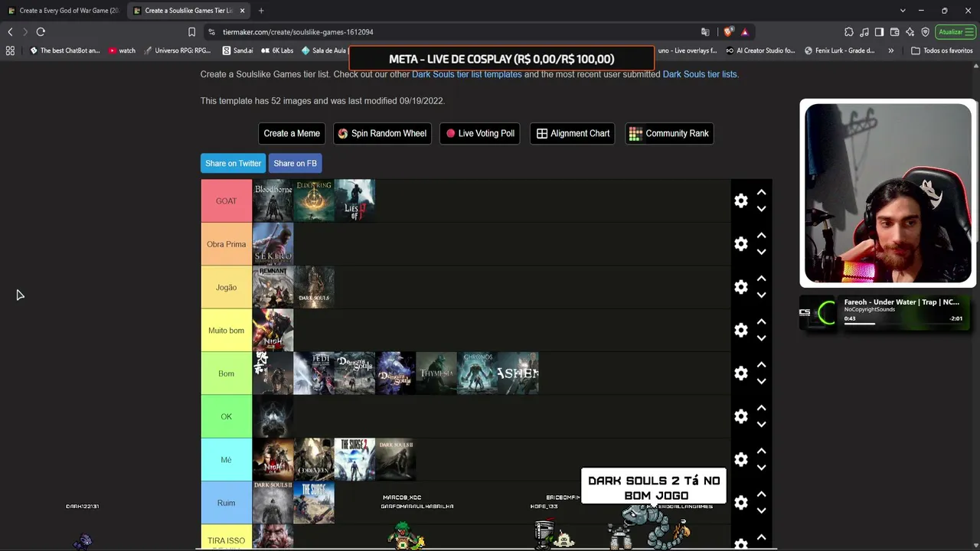Expand hidden bookmarks overflow chevron
The image size is (980, 551).
890,51
